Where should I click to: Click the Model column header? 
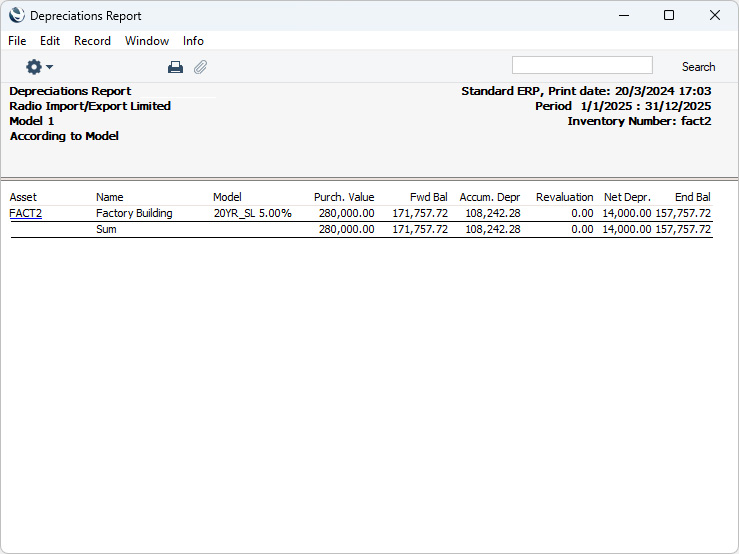coord(227,197)
